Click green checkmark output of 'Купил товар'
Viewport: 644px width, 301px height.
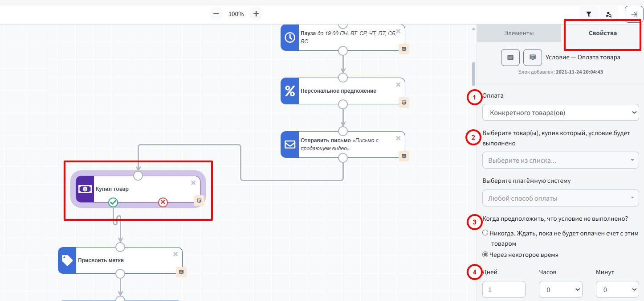[x=113, y=203]
